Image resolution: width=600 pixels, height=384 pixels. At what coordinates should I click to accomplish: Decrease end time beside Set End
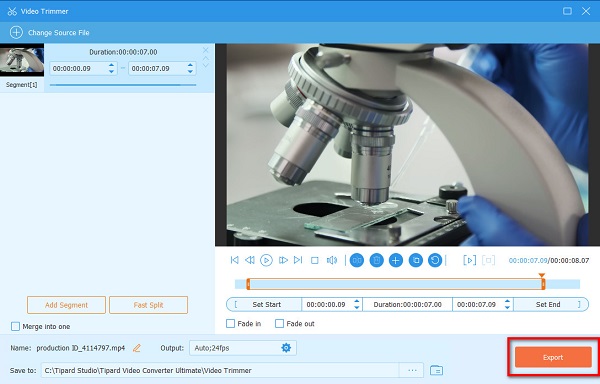(507, 308)
